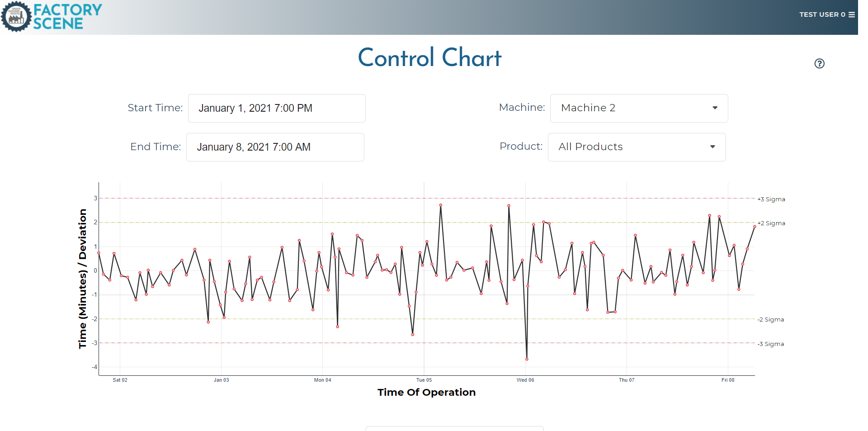Click the -3 Sigma line label
This screenshot has height=431, width=868.
(x=771, y=344)
